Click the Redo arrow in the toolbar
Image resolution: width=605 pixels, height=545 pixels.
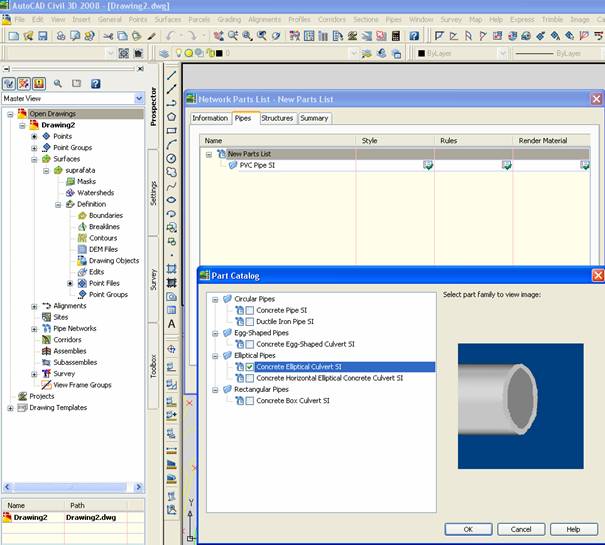[191, 36]
